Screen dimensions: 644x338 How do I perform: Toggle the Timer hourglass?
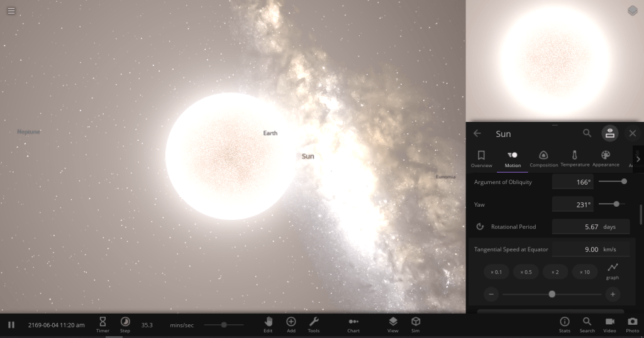(103, 324)
